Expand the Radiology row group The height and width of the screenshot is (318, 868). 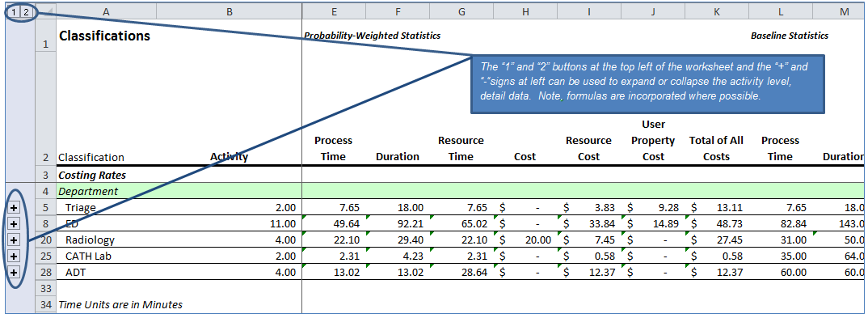point(13,240)
